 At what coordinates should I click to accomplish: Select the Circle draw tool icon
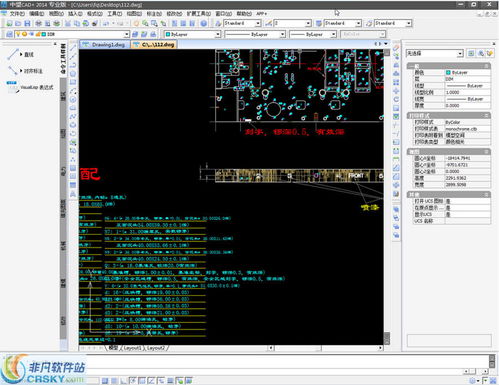pyautogui.click(x=73, y=74)
